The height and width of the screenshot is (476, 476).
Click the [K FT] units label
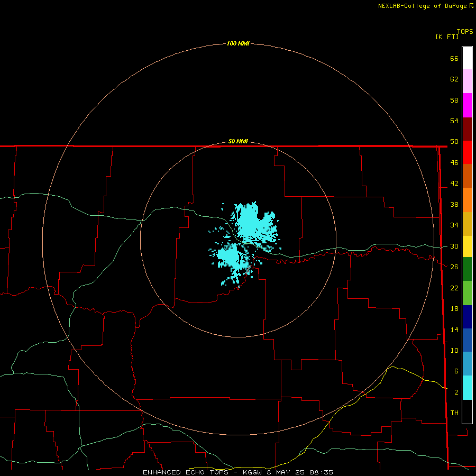(x=447, y=36)
